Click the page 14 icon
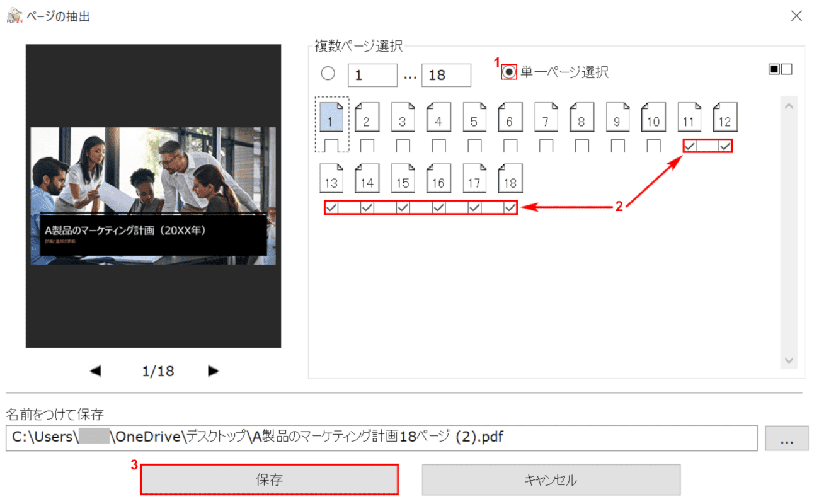The image size is (819, 504). point(367,178)
